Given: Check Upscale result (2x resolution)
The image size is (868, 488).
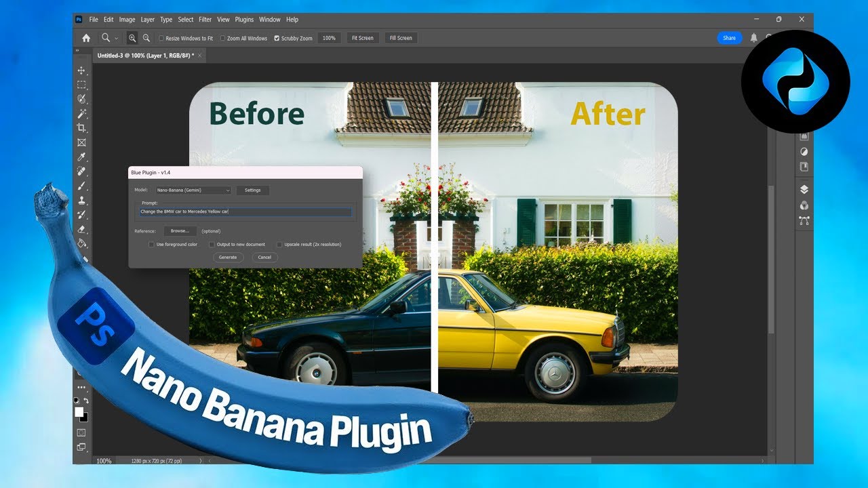Looking at the screenshot, I should tap(279, 245).
